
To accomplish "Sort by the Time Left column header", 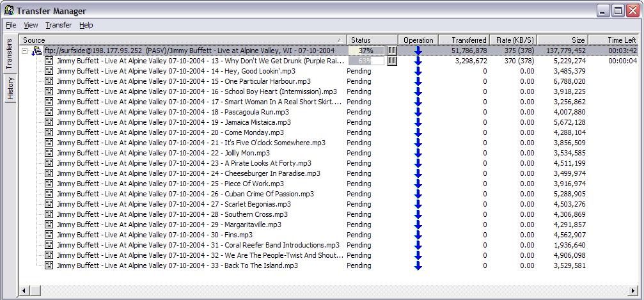I will click(613, 40).
